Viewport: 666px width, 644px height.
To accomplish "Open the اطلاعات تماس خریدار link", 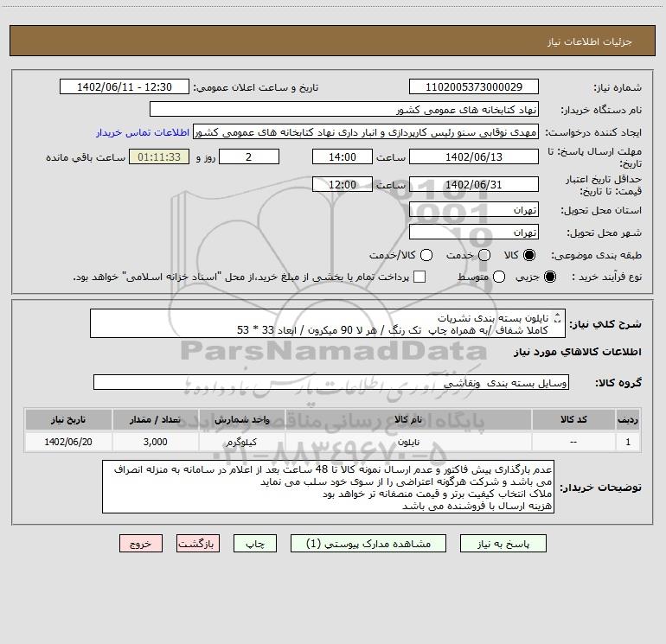I will (x=143, y=132).
